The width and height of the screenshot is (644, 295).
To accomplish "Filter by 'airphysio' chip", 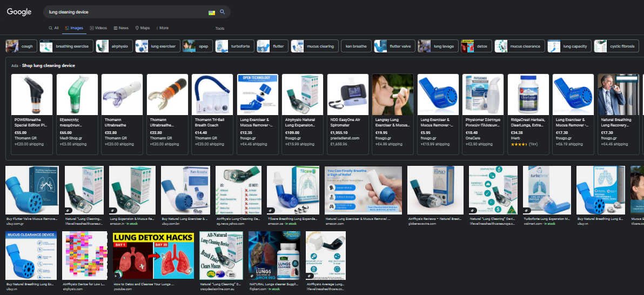I will pos(113,46).
